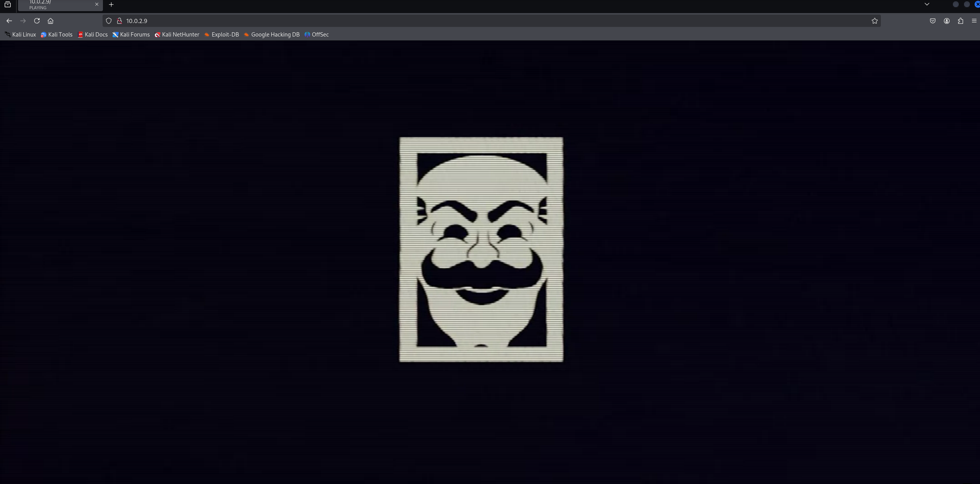Open Firefox account menu

coord(947,21)
